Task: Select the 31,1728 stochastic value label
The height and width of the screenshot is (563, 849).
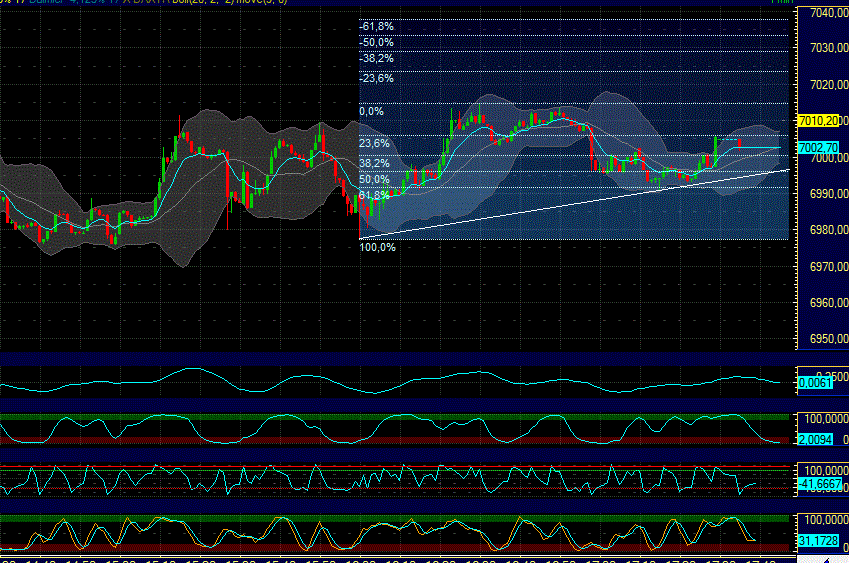Action: (818, 540)
